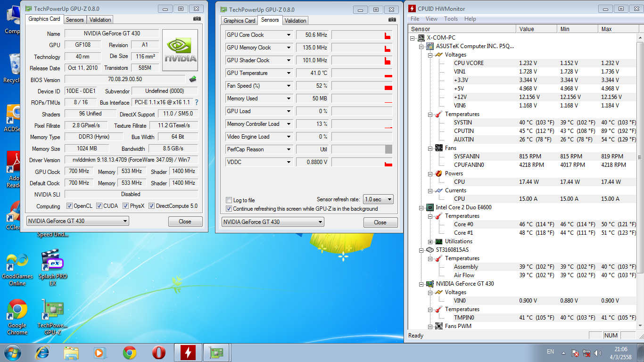The image size is (644, 362).
Task: Click the BIOS save chip icon beside 70.08.29.00.50
Action: [x=193, y=79]
